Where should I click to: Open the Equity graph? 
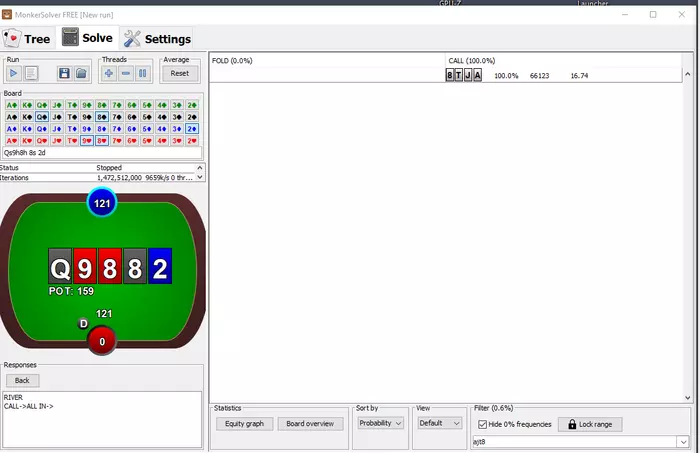pos(245,424)
